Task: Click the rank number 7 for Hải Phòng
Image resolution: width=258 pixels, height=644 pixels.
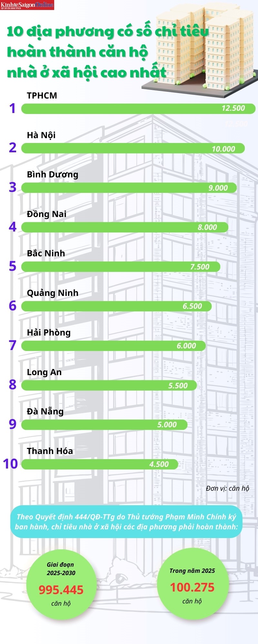Action: pyautogui.click(x=13, y=345)
